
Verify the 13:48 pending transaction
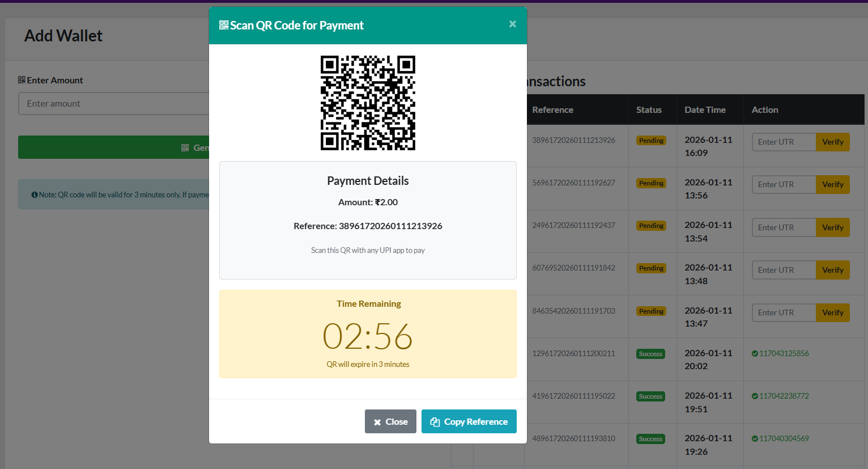(x=833, y=270)
